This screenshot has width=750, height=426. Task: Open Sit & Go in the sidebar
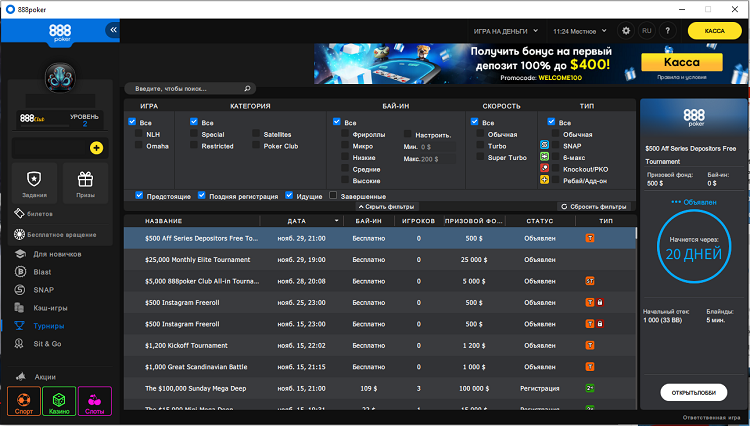[x=49, y=343]
